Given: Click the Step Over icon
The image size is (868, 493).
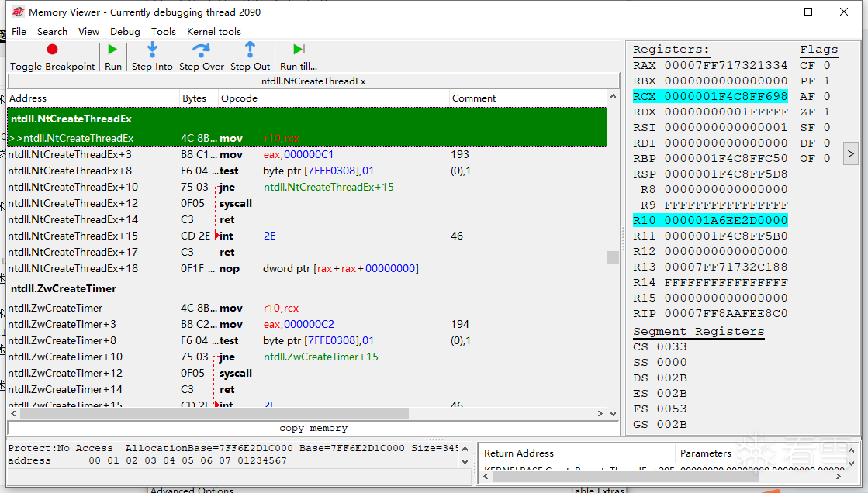Looking at the screenshot, I should coord(201,50).
